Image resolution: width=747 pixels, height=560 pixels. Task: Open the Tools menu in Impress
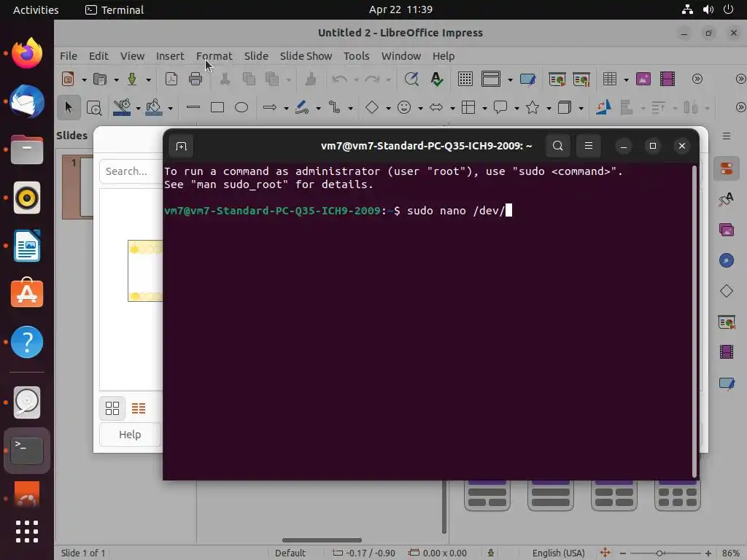[356, 56]
